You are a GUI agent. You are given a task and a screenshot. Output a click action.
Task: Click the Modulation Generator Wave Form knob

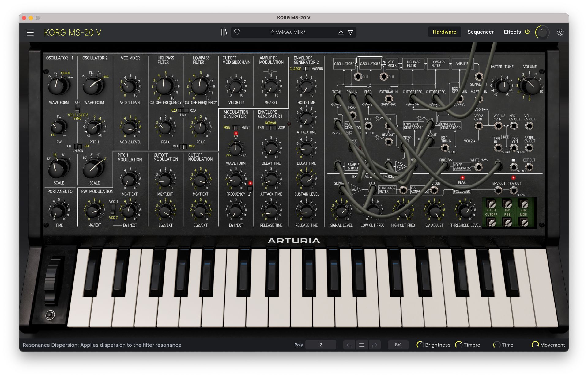point(235,149)
